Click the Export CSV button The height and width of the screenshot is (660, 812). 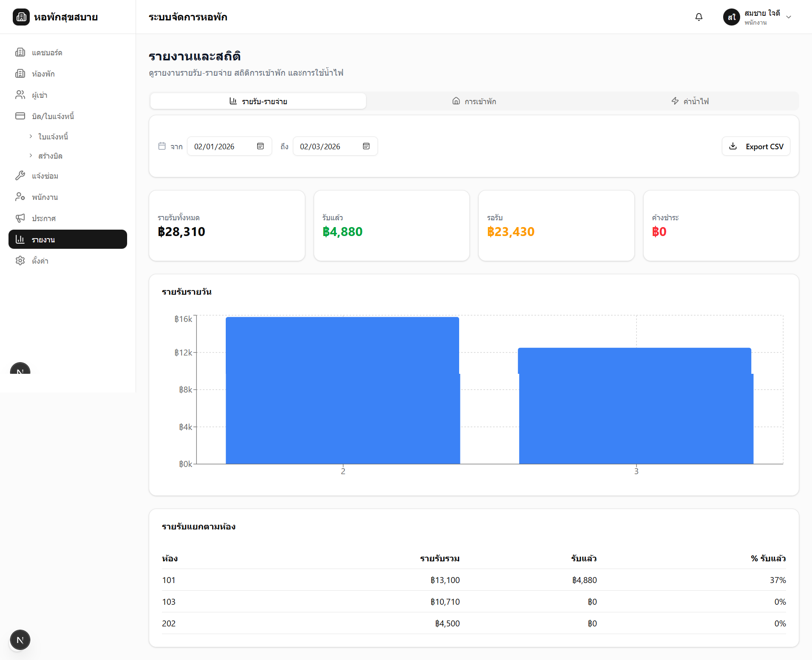pyautogui.click(x=756, y=146)
